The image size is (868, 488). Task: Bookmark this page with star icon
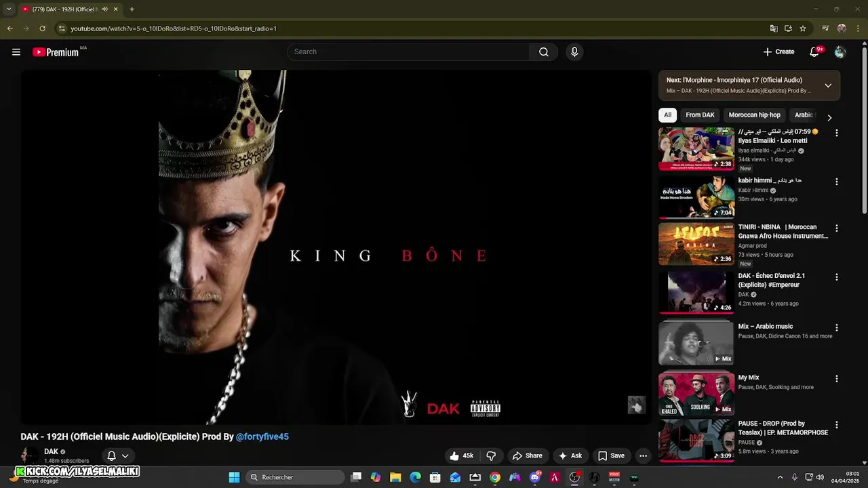tap(803, 28)
